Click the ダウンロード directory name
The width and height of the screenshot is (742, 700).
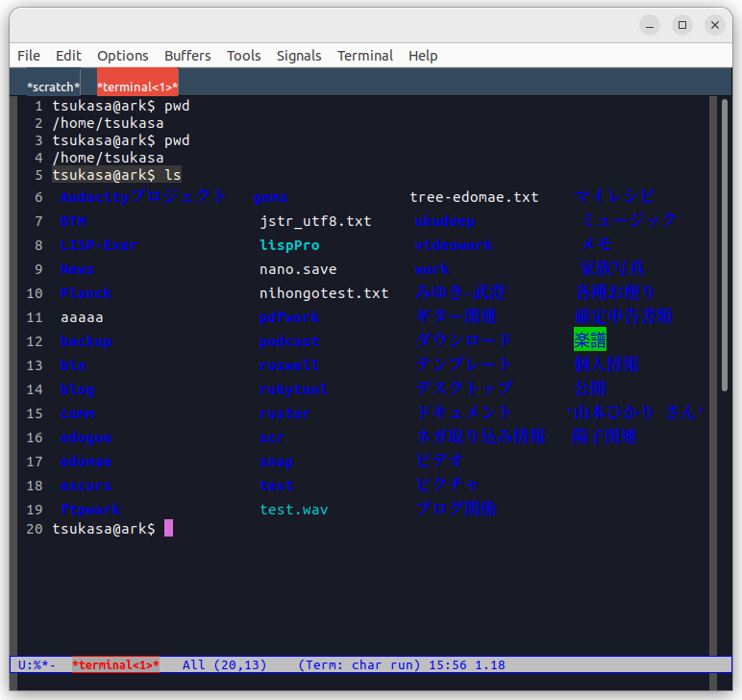tap(463, 339)
